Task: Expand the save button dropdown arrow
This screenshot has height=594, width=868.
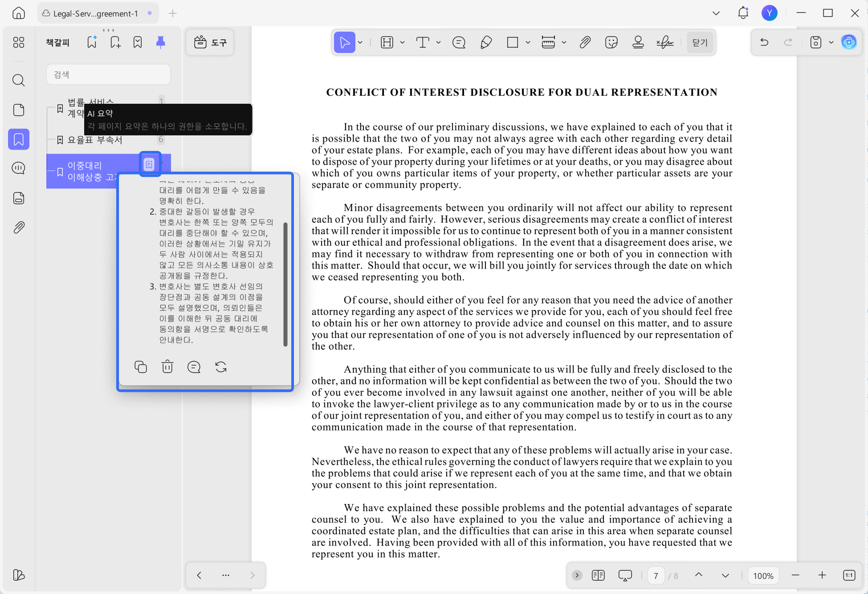Action: [x=831, y=42]
